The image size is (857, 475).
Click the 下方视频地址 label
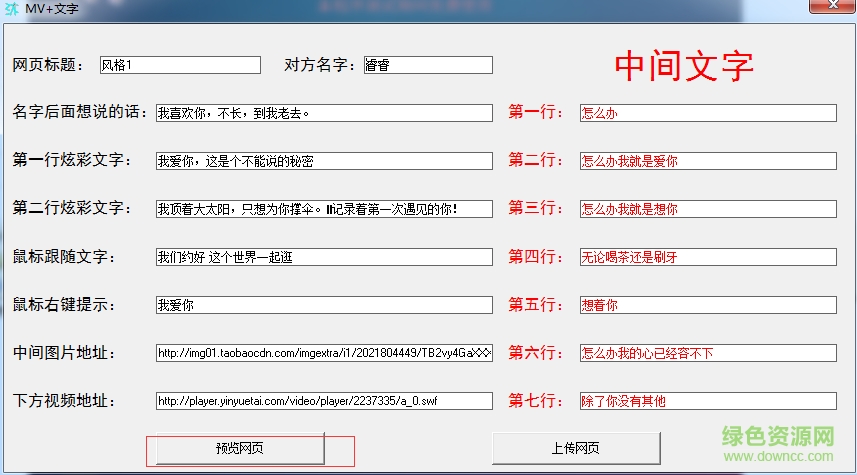[63, 401]
